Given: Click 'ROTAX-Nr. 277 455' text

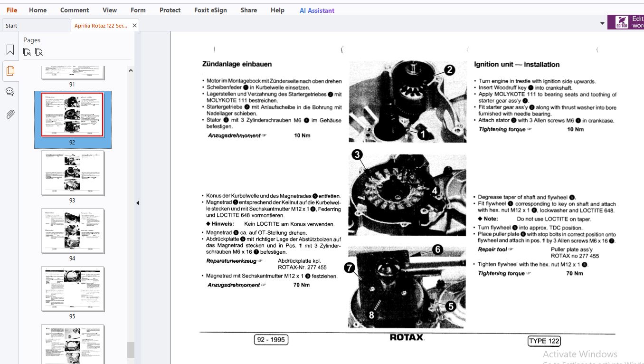Looking at the screenshot, I should (x=302, y=268).
